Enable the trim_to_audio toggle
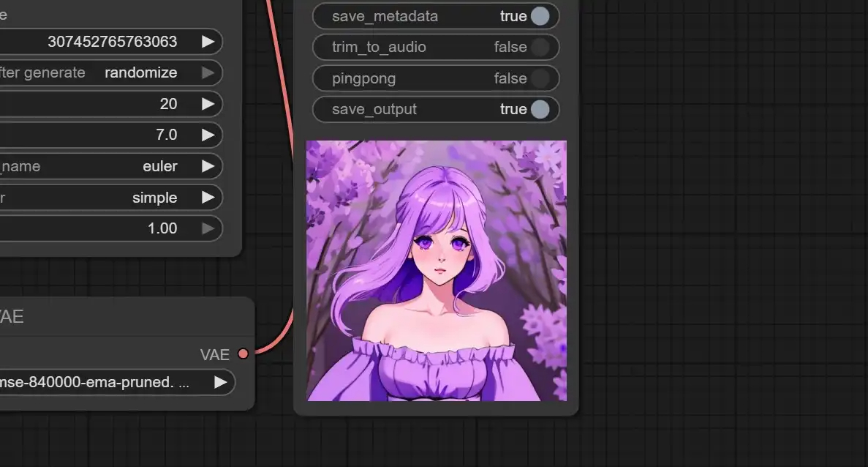 [540, 48]
